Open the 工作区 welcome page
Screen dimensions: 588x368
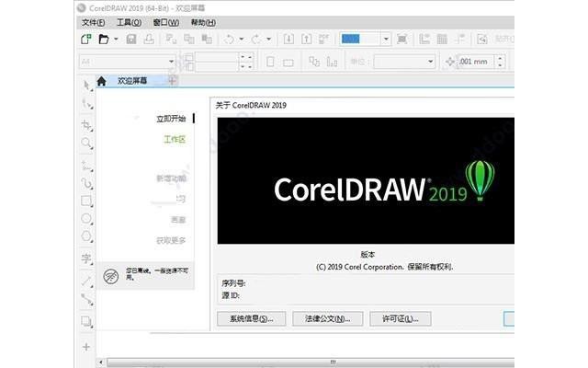tap(175, 139)
